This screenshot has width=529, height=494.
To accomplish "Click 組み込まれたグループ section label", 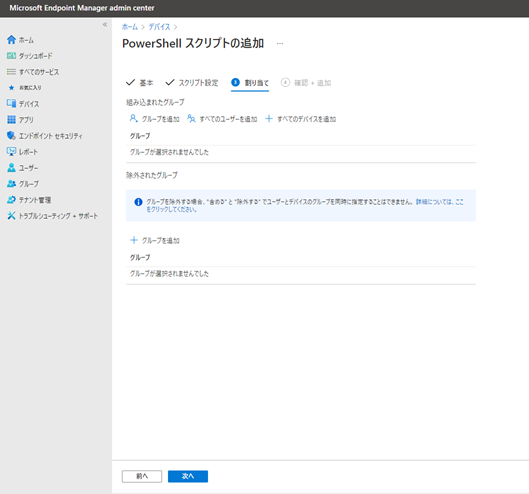I will pos(155,102).
